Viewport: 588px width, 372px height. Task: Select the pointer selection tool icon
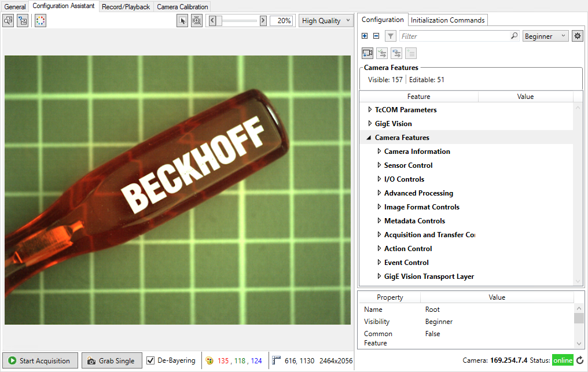click(182, 21)
